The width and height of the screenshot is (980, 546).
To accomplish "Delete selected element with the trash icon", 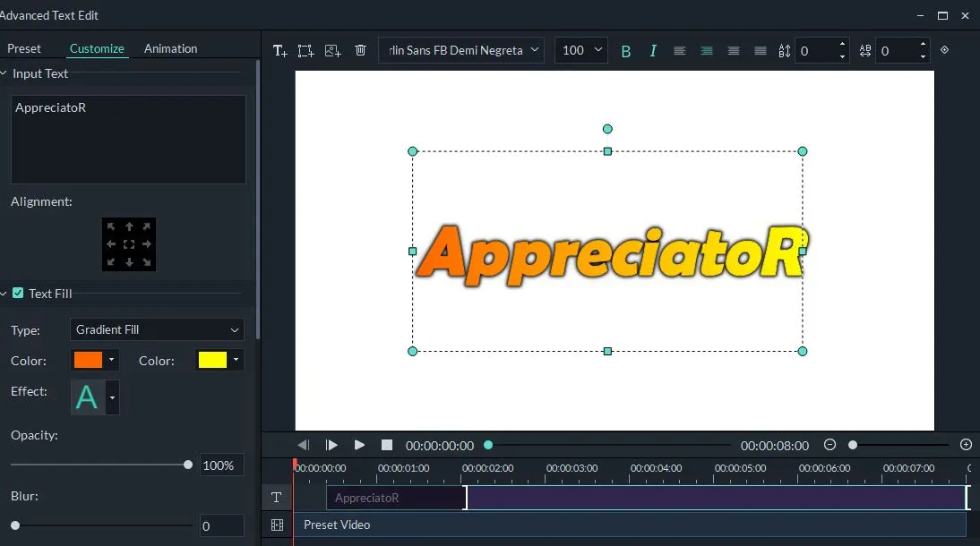I will (361, 50).
